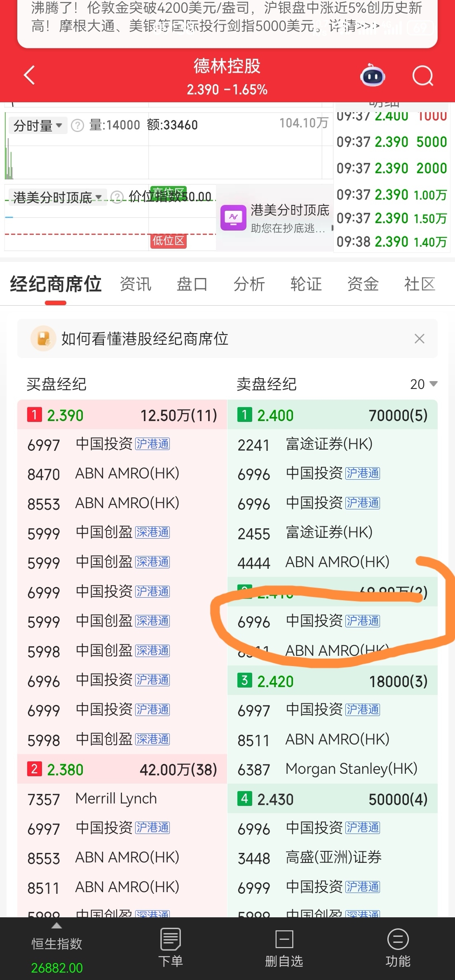The width and height of the screenshot is (455, 980).
Task: Click the 09:38 2.390 1.40万 trade tick
Action: pos(392,242)
